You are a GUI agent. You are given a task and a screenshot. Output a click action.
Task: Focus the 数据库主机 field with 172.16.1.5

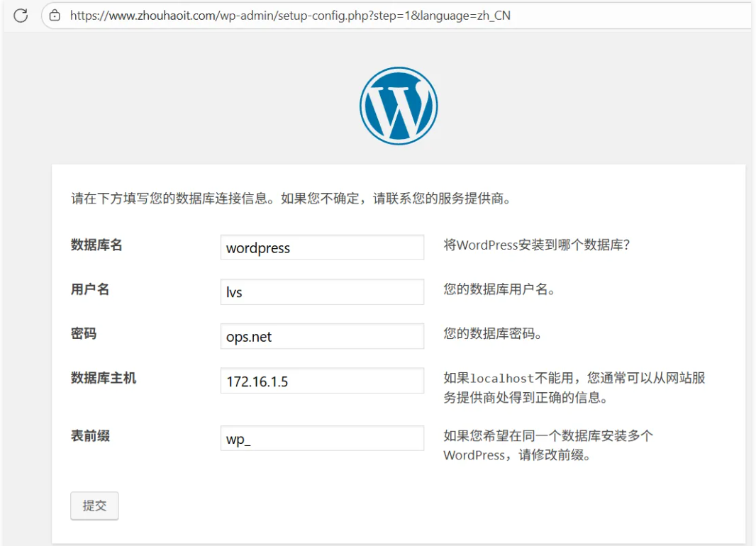[x=322, y=381]
